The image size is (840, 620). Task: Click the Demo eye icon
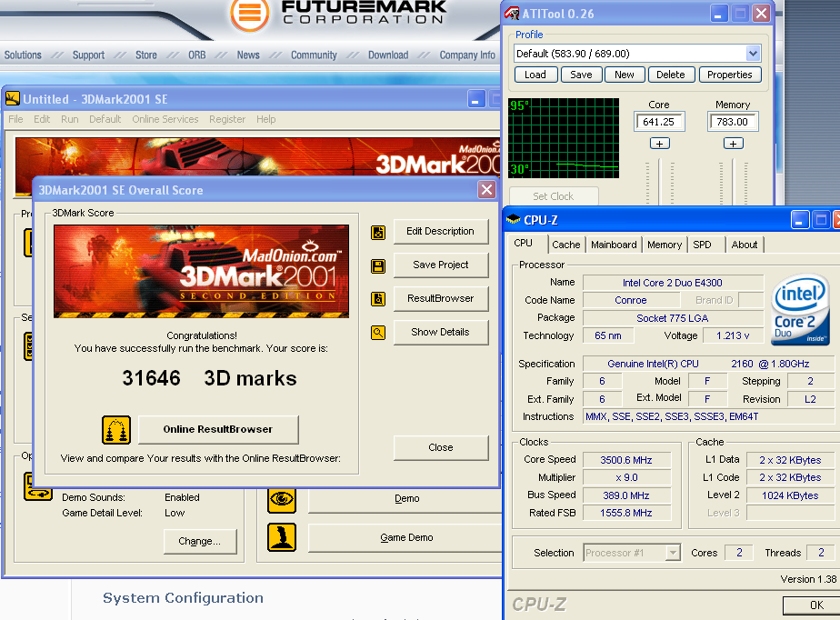pos(282,499)
